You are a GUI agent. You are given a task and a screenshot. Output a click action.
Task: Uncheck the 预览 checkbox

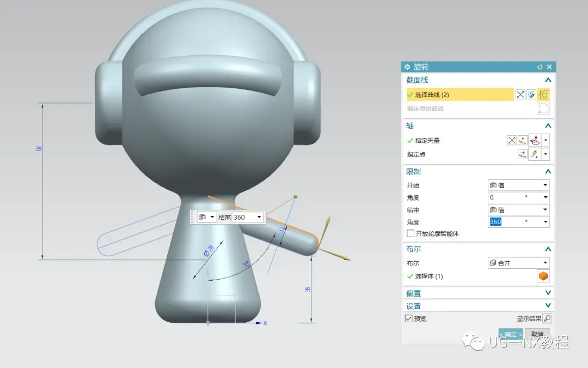[409, 319]
